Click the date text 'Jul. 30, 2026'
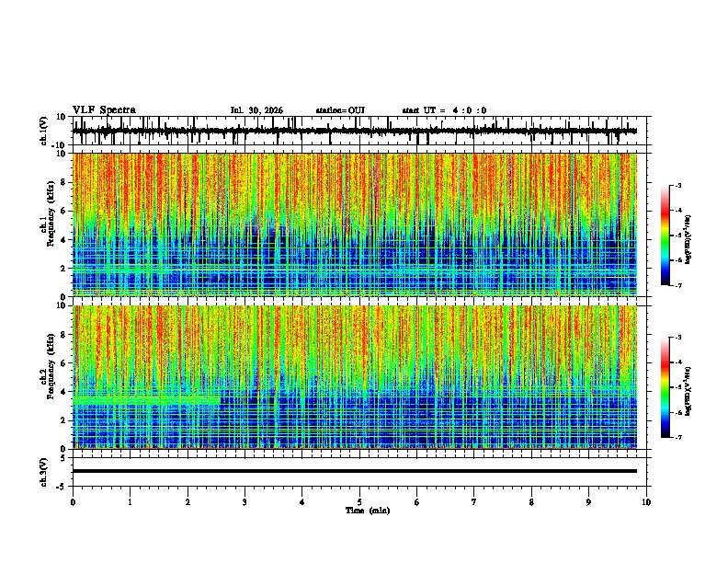This screenshot has width=728, height=563. tap(256, 110)
